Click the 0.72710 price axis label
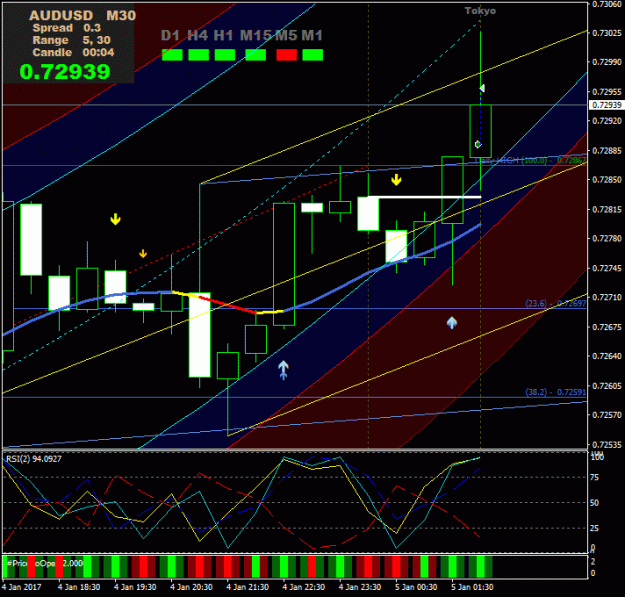This screenshot has width=625, height=597. (x=606, y=297)
